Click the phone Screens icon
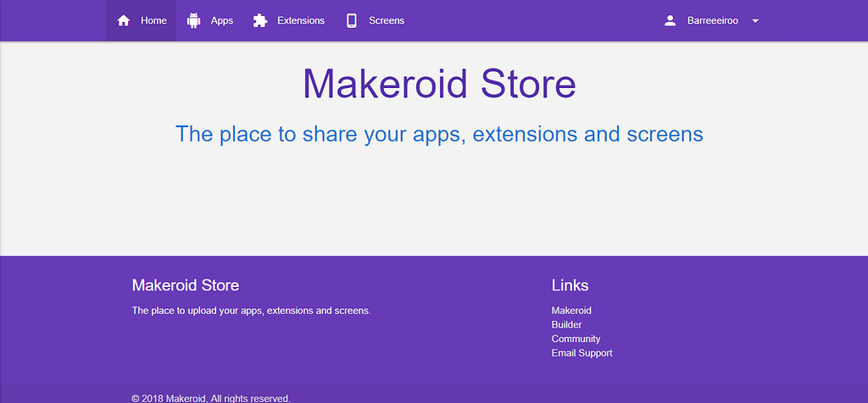868x403 pixels. 352,20
